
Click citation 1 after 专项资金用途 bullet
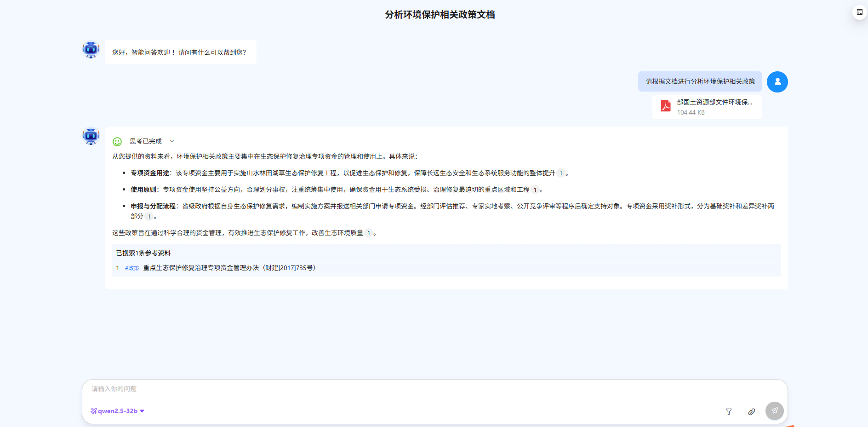click(560, 173)
